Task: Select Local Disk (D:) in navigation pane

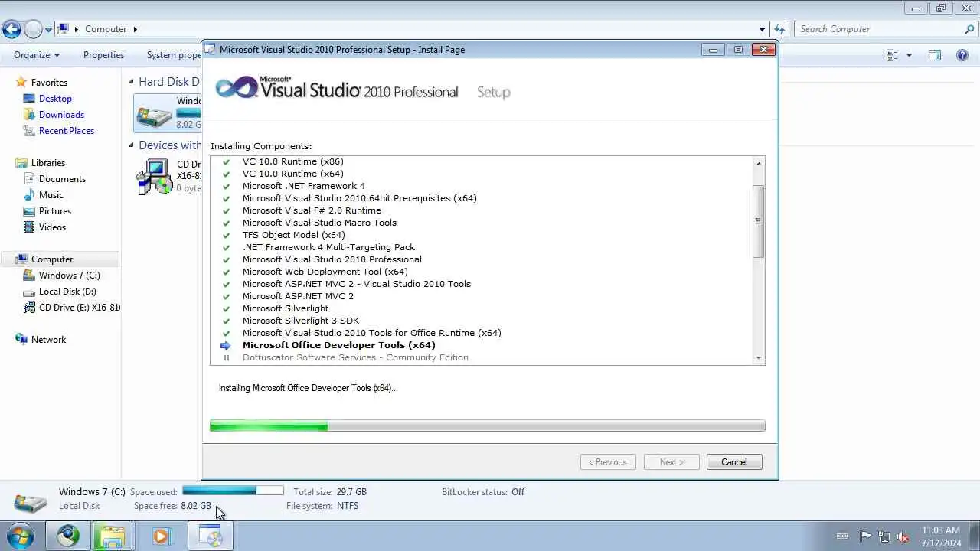Action: (x=67, y=292)
